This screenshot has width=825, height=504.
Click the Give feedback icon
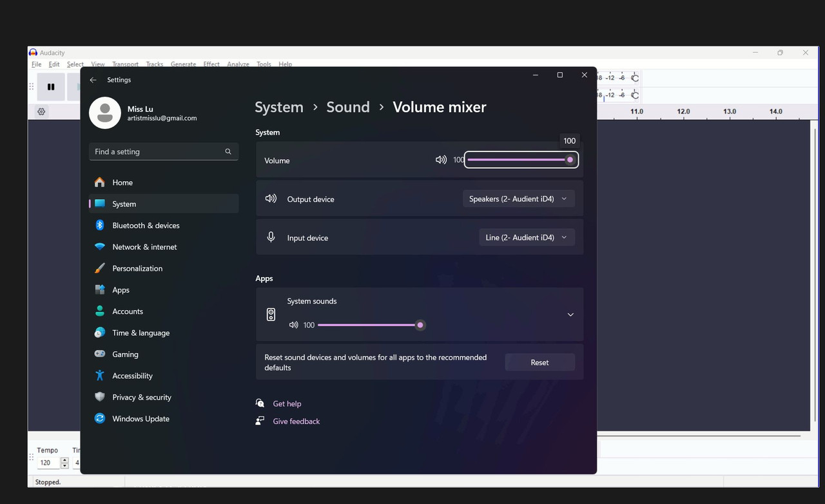(x=260, y=421)
